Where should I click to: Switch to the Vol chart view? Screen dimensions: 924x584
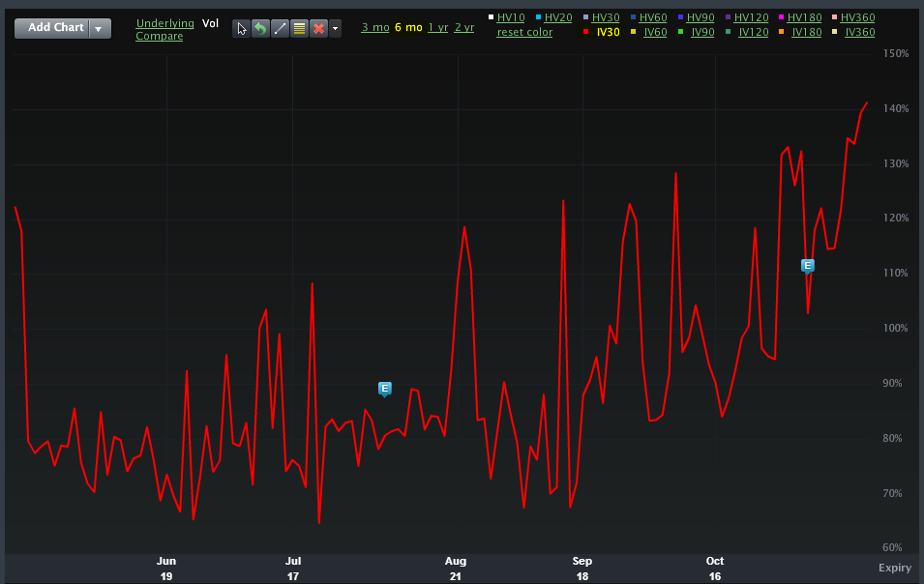pyautogui.click(x=210, y=23)
